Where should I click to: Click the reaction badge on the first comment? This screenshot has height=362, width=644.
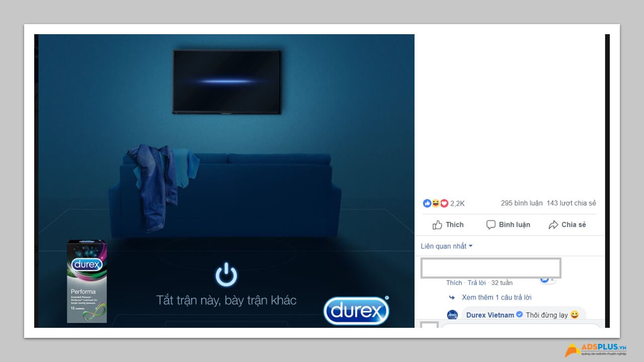point(547,279)
